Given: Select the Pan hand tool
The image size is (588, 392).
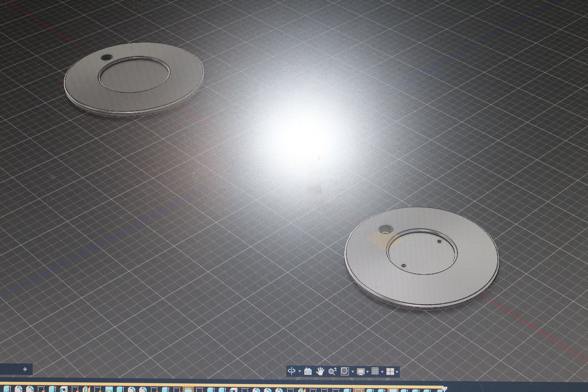Looking at the screenshot, I should (x=320, y=371).
